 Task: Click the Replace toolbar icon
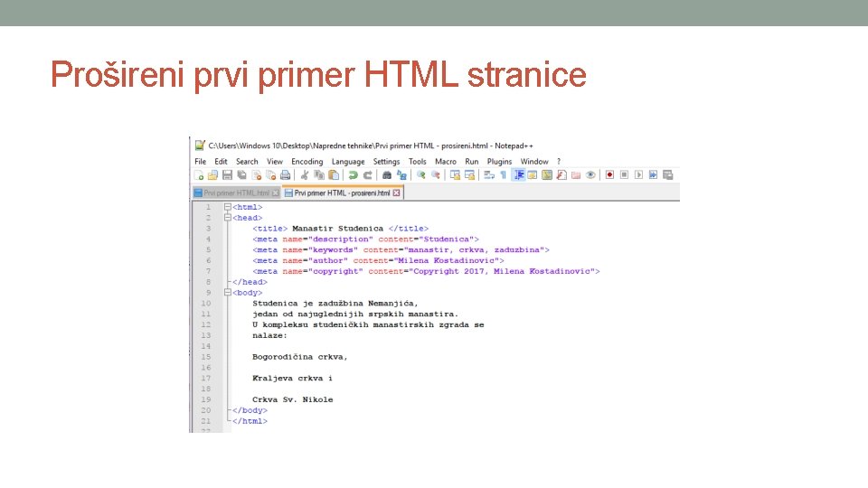(401, 174)
